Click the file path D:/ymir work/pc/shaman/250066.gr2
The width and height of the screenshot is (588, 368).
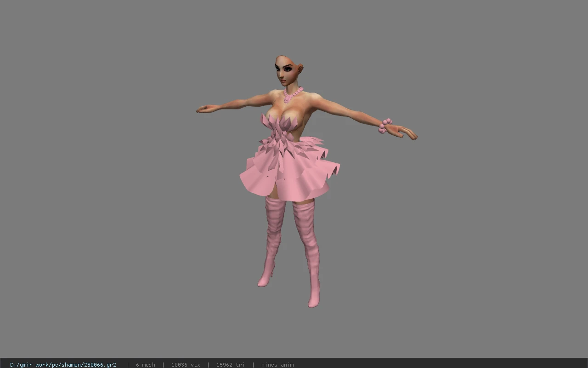point(63,365)
